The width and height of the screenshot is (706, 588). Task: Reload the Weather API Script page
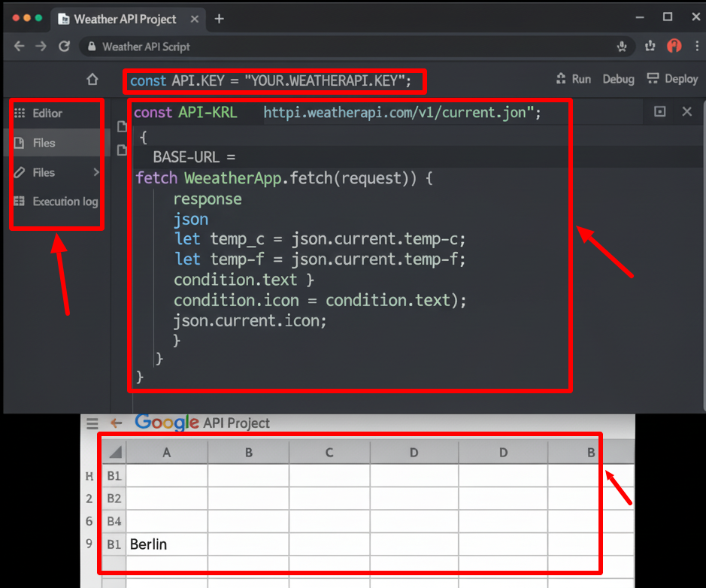(65, 46)
